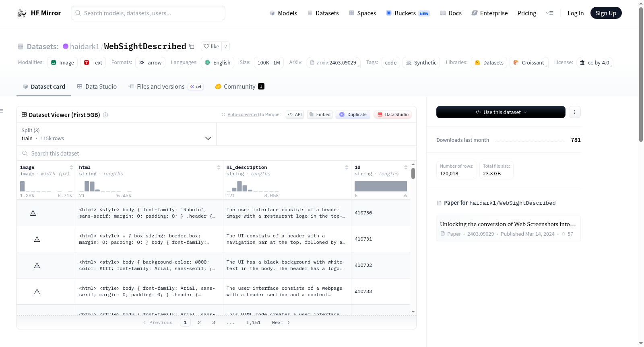Open the Files and versions tab

[166, 87]
